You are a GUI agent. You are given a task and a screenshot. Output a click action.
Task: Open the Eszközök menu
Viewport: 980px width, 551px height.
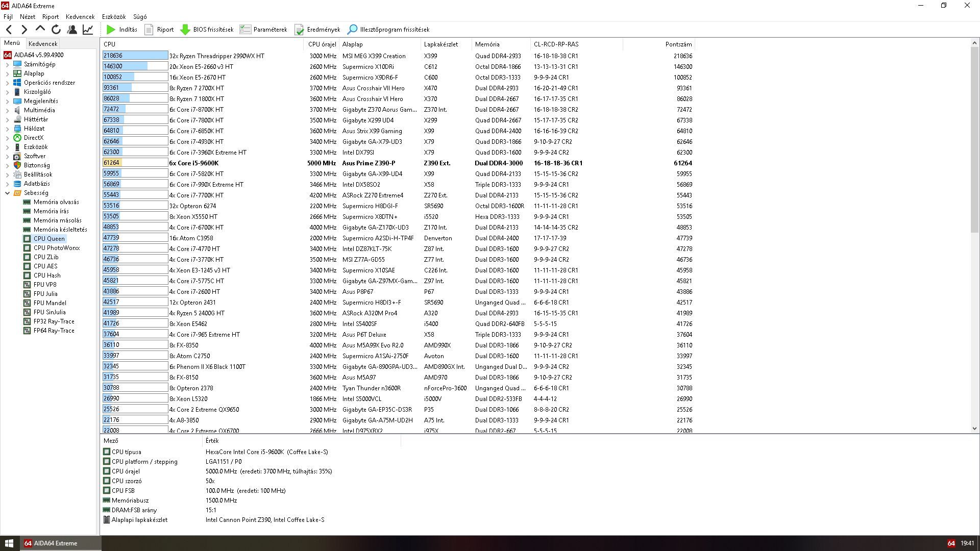pyautogui.click(x=113, y=17)
